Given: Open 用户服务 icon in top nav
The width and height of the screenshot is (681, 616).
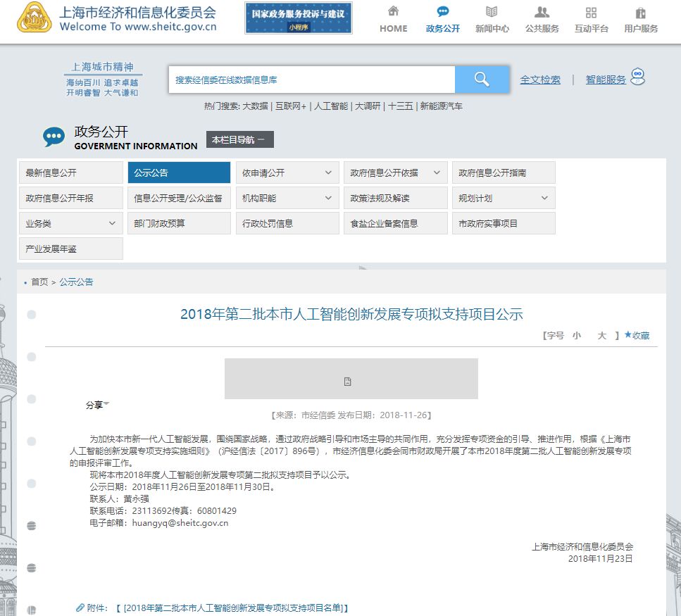Looking at the screenshot, I should [x=640, y=13].
